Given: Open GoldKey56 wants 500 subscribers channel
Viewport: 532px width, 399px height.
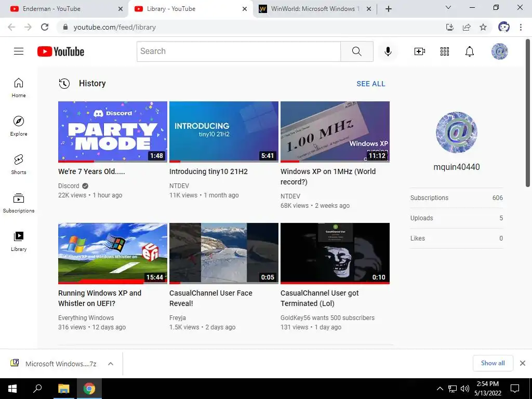Looking at the screenshot, I should pyautogui.click(x=327, y=318).
